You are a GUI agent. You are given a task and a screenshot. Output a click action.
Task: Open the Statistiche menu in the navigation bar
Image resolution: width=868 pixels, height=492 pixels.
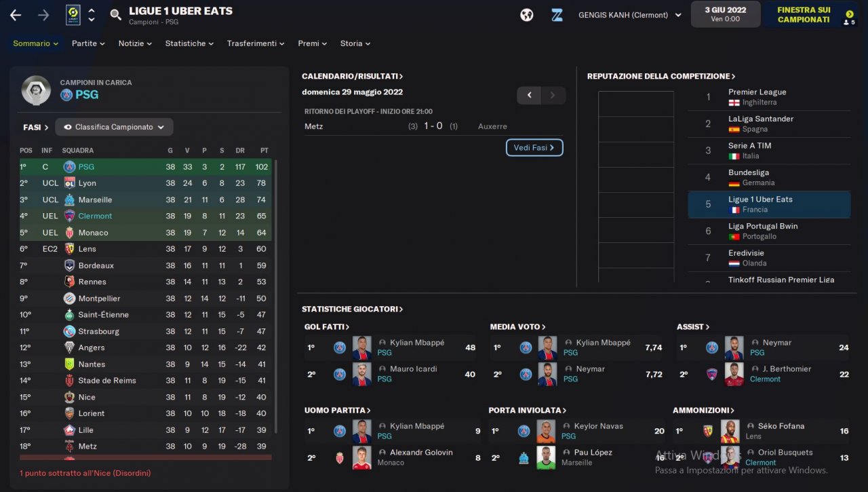tap(189, 43)
